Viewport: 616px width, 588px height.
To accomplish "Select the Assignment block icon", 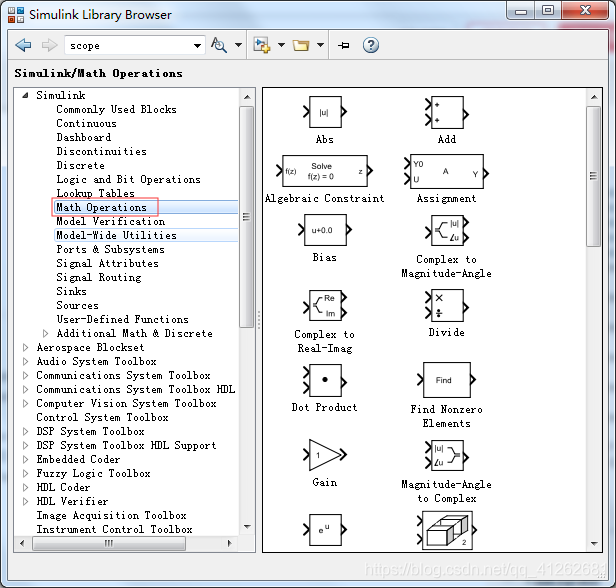I will click(446, 171).
